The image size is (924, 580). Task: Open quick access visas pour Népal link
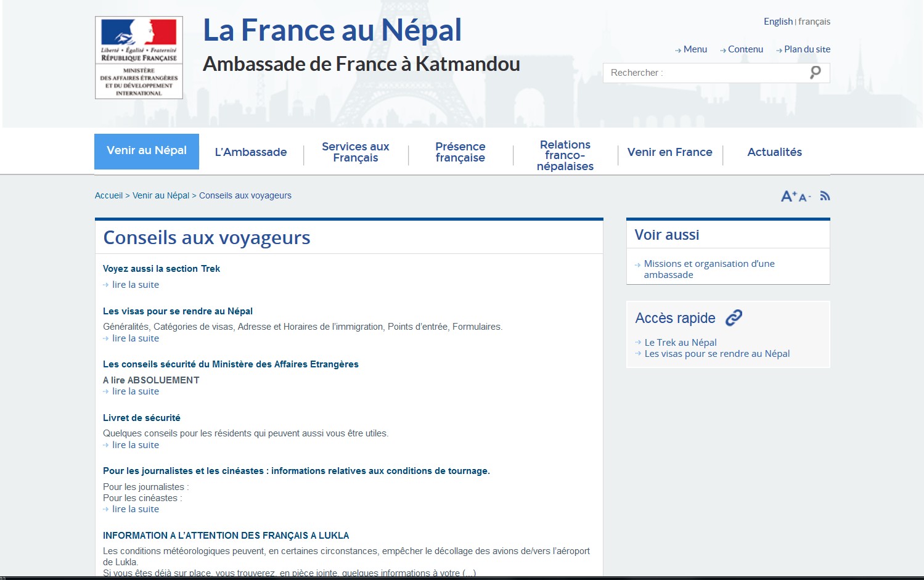coord(717,354)
